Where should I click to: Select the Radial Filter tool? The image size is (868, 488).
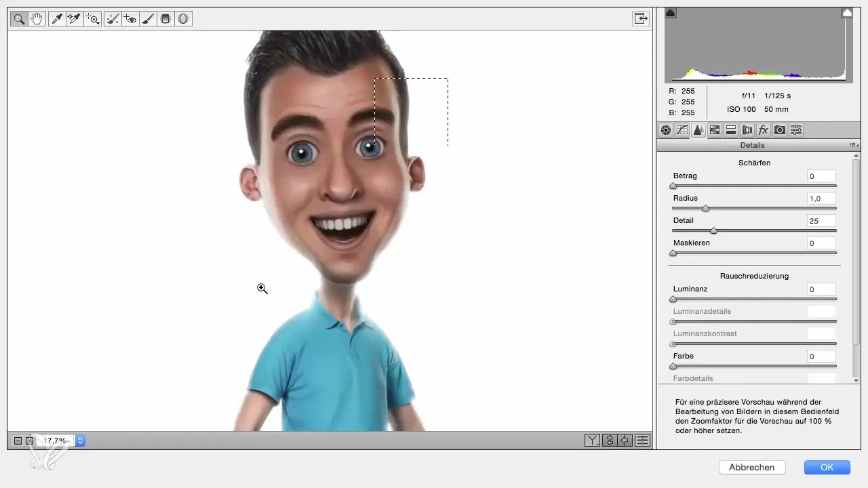pos(182,19)
